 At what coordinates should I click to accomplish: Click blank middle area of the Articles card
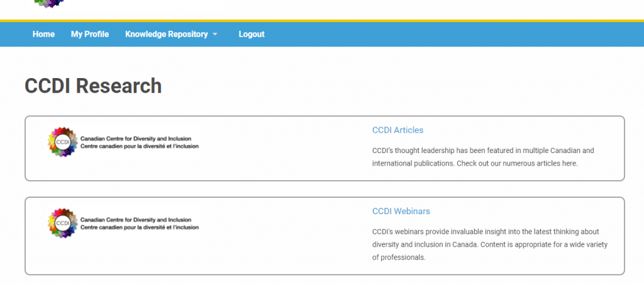(284, 148)
